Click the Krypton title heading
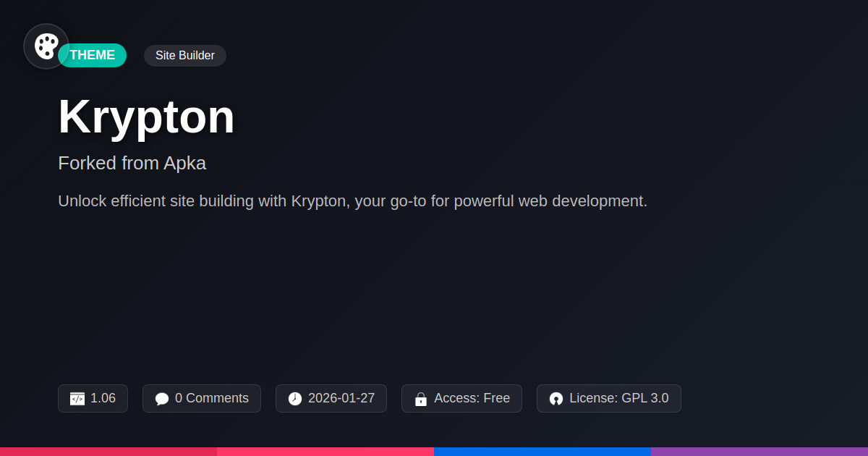This screenshot has width=868, height=456. 147,117
